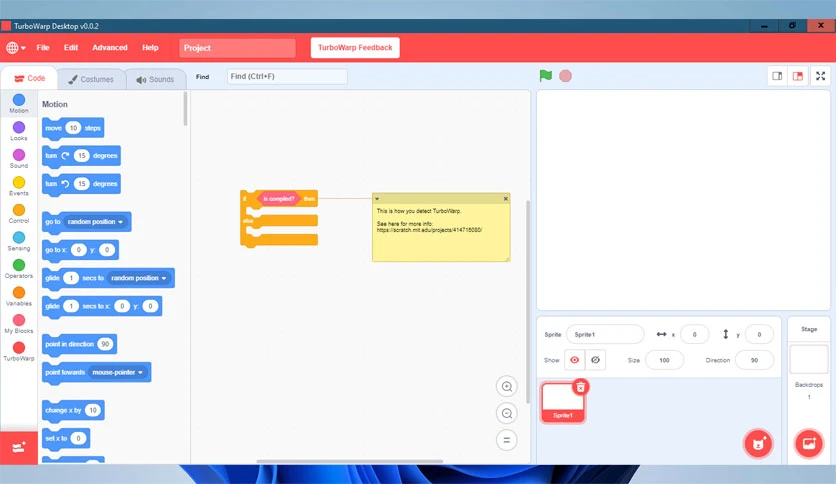
Task: Select the Looks block category
Action: [19, 131]
